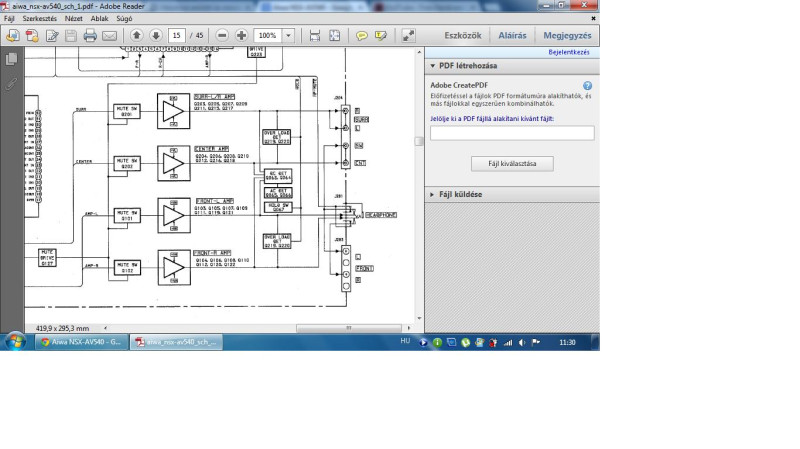
Task: Open the Ablak menu
Action: (x=99, y=18)
